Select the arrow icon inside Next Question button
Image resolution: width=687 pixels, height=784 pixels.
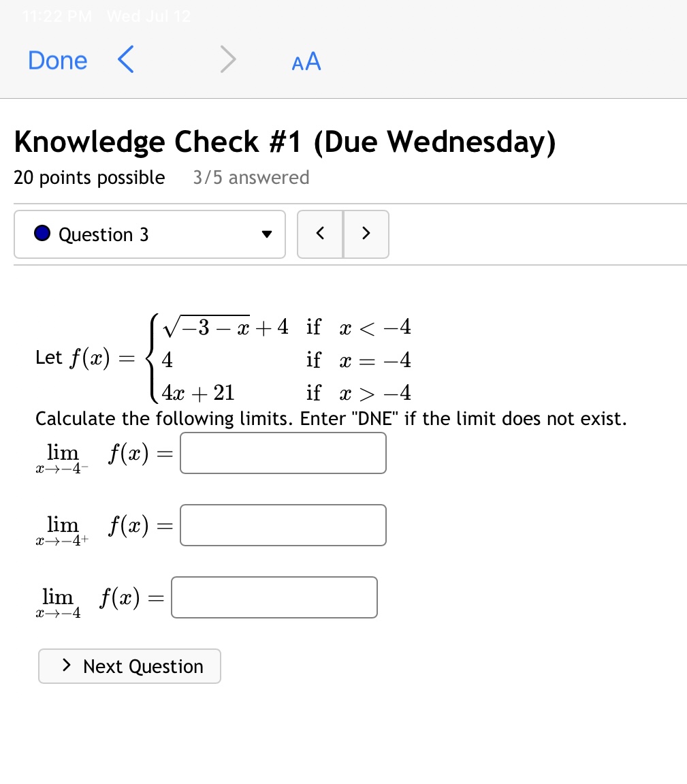67,666
